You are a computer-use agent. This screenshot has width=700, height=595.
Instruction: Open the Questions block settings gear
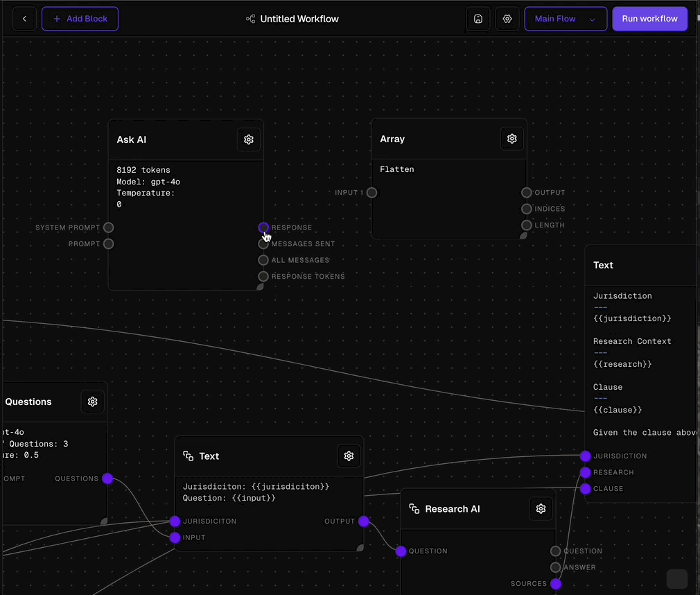click(x=92, y=401)
